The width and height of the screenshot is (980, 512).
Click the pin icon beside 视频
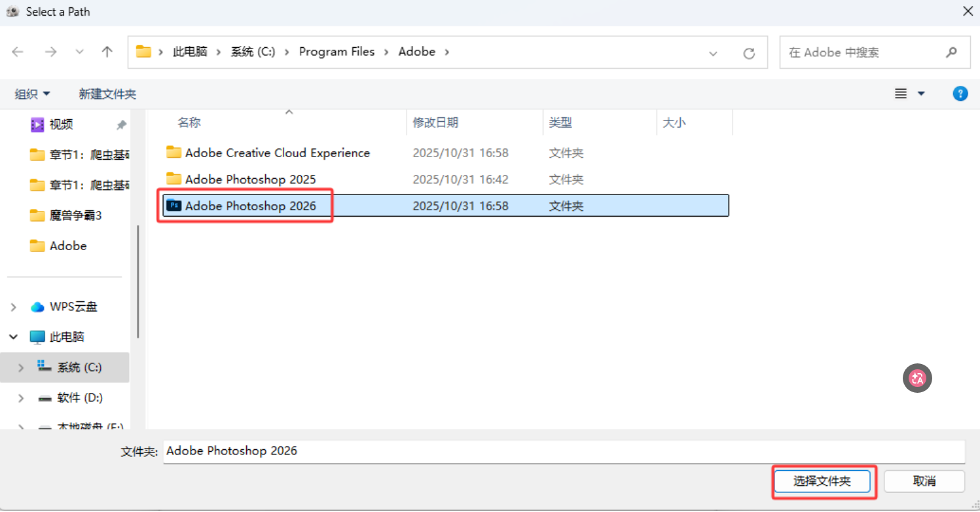[121, 124]
